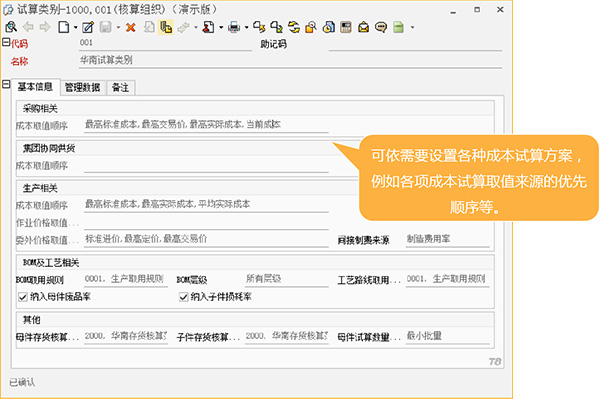Click the printer toolbar icon

pyautogui.click(x=234, y=27)
